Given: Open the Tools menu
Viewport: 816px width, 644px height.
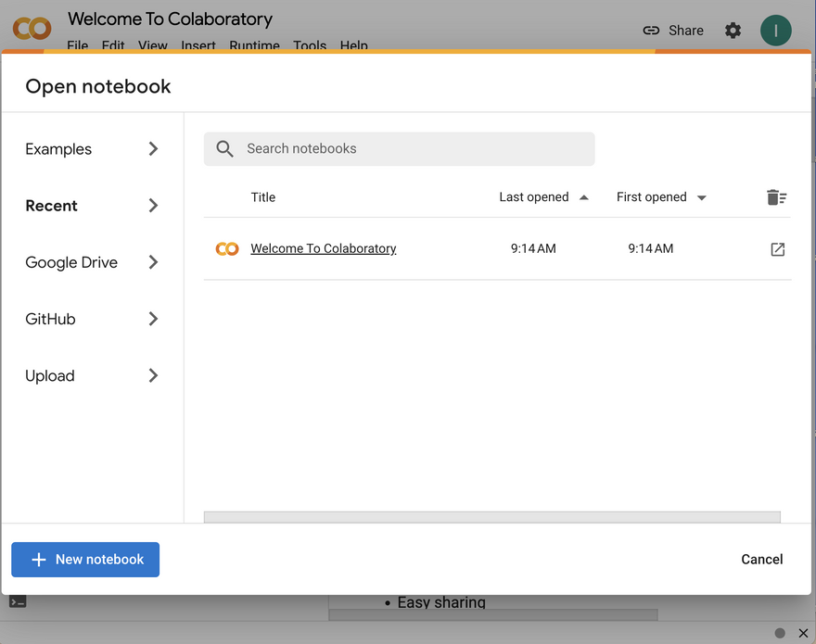Looking at the screenshot, I should (x=310, y=45).
